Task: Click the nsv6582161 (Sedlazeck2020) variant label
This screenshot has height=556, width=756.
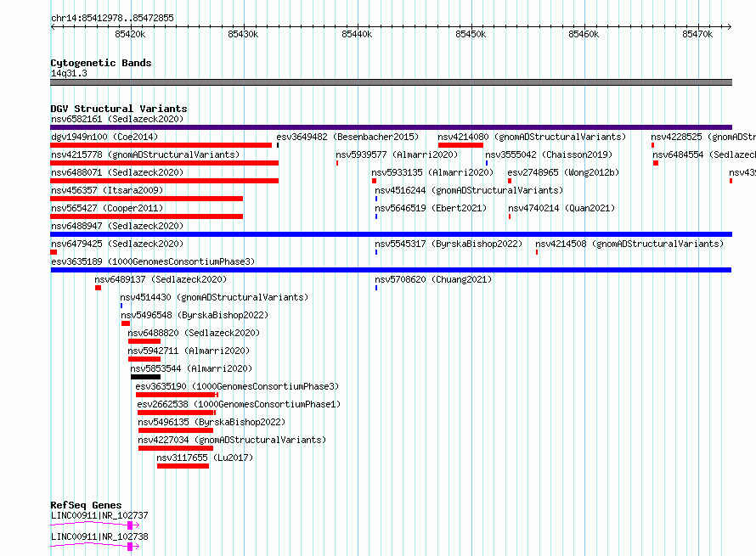Action: pyautogui.click(x=117, y=119)
